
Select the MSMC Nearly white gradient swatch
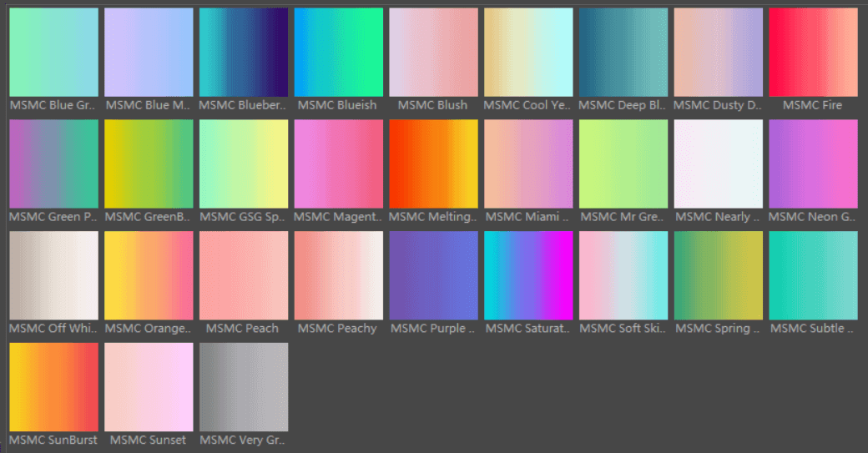click(719, 164)
